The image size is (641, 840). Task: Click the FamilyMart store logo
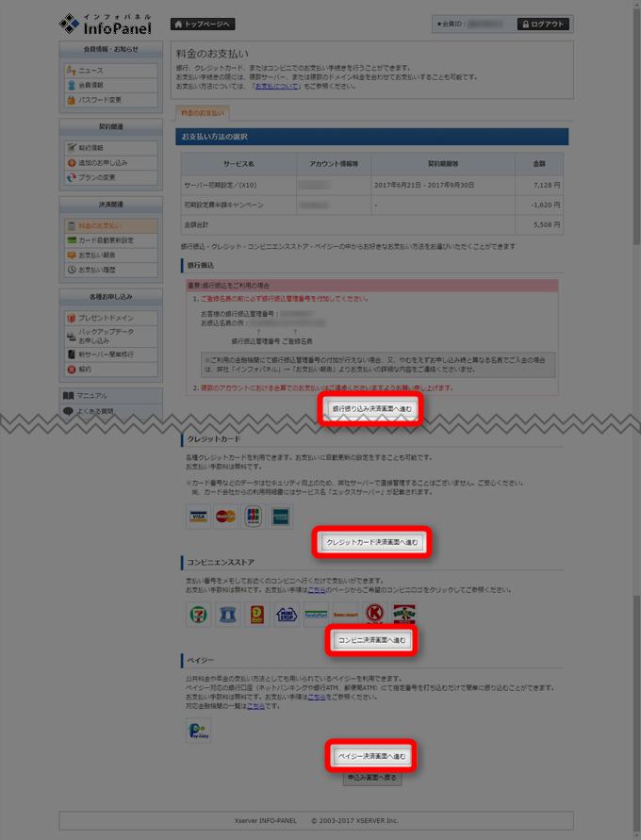316,615
